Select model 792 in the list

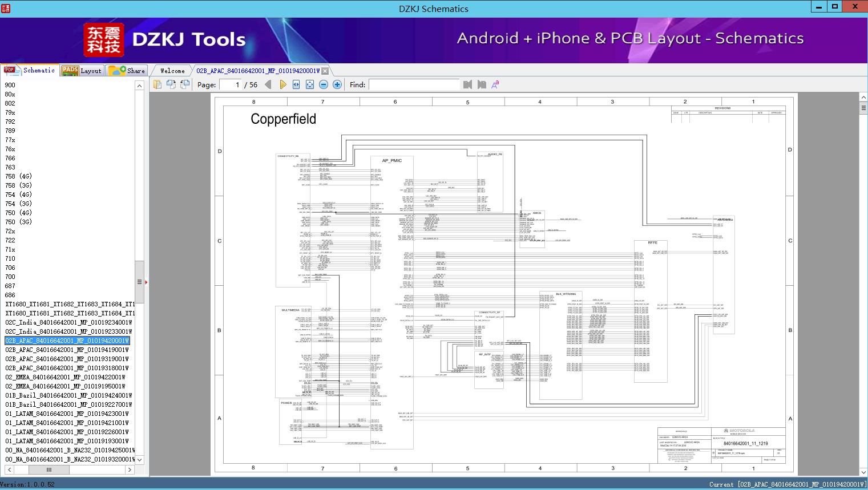[10, 122]
